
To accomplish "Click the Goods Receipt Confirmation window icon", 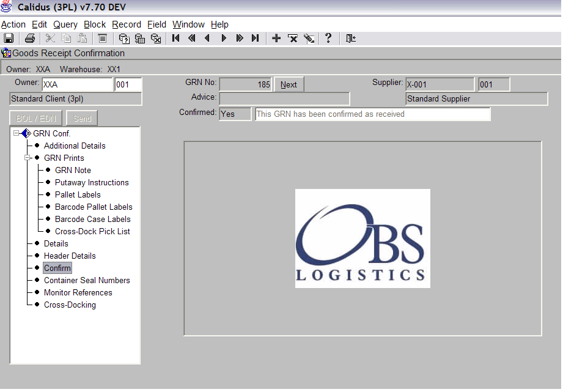I will click(x=6, y=53).
